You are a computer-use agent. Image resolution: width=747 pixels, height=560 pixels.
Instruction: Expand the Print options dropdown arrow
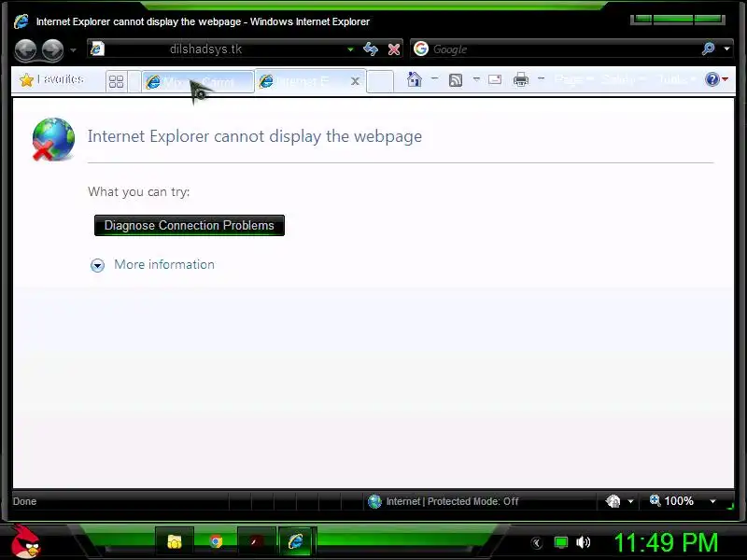[x=541, y=78]
